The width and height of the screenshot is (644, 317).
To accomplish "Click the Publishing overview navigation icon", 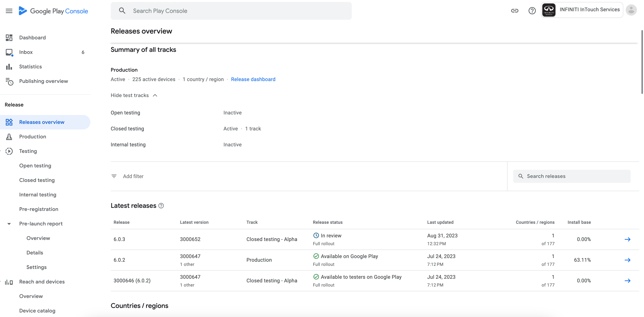I will pos(9,81).
